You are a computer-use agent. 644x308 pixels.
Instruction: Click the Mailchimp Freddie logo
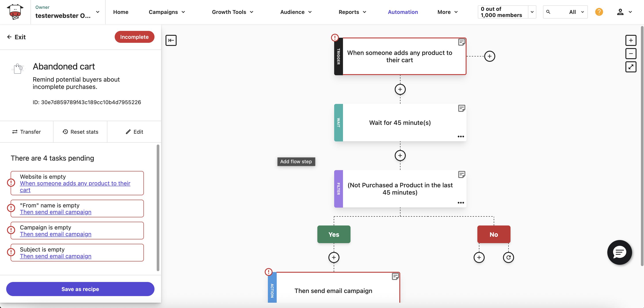click(x=15, y=12)
